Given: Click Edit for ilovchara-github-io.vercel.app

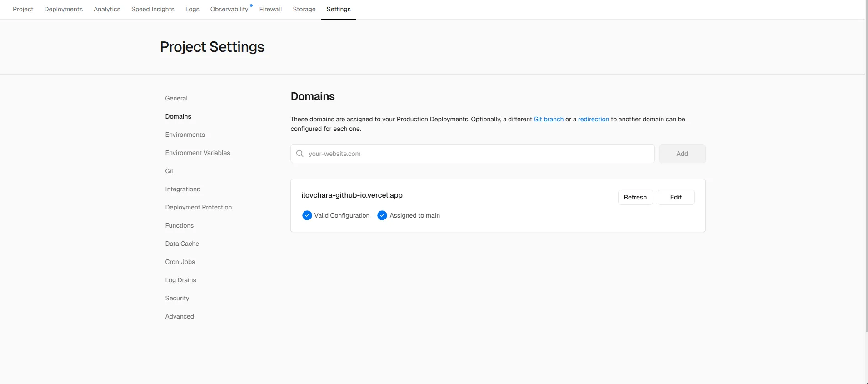Looking at the screenshot, I should click(x=676, y=197).
